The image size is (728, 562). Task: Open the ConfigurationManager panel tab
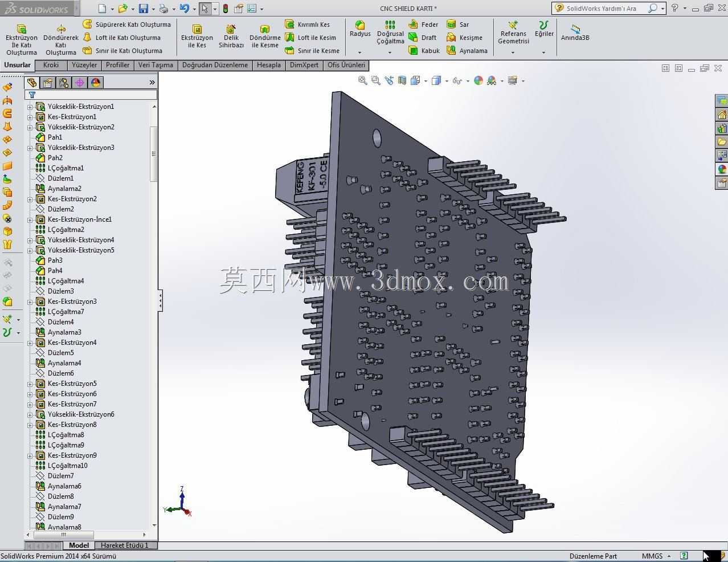64,83
